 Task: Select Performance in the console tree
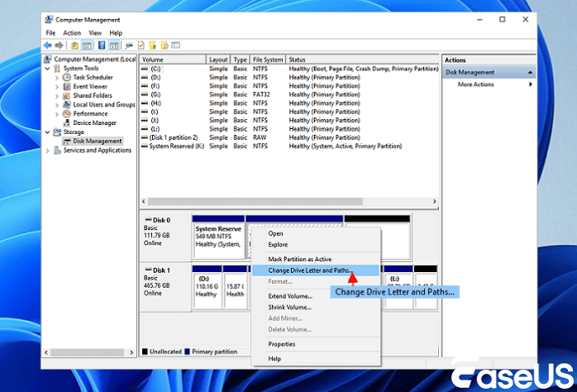(90, 113)
